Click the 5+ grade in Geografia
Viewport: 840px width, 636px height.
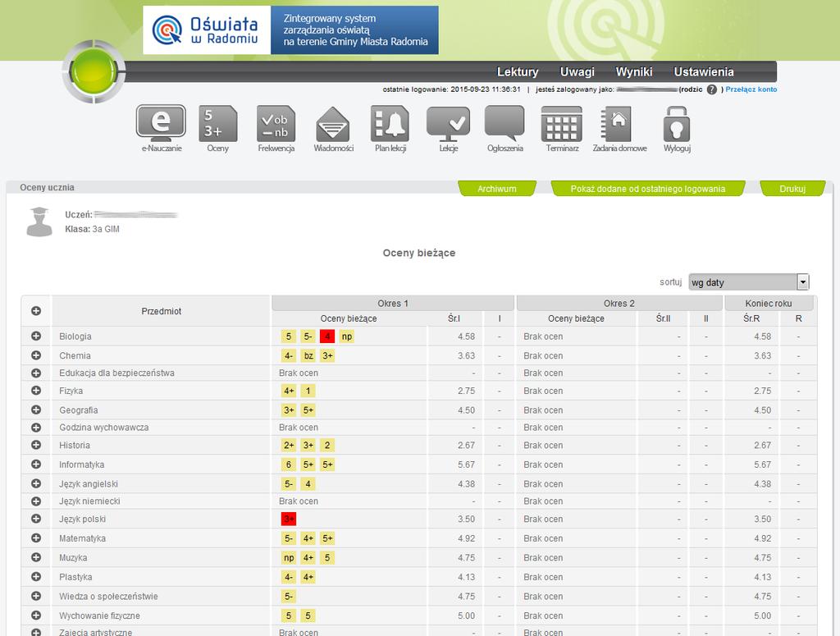(308, 410)
